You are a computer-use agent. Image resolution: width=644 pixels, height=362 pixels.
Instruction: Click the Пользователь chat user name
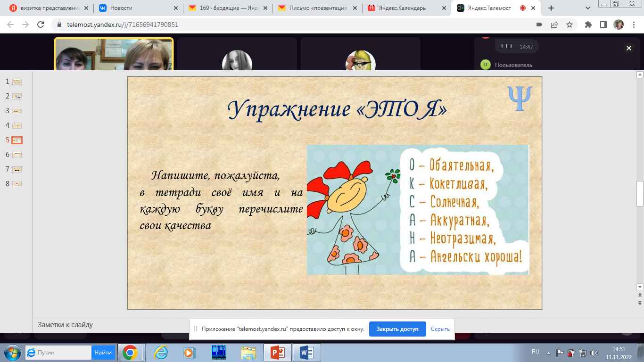coord(513,65)
